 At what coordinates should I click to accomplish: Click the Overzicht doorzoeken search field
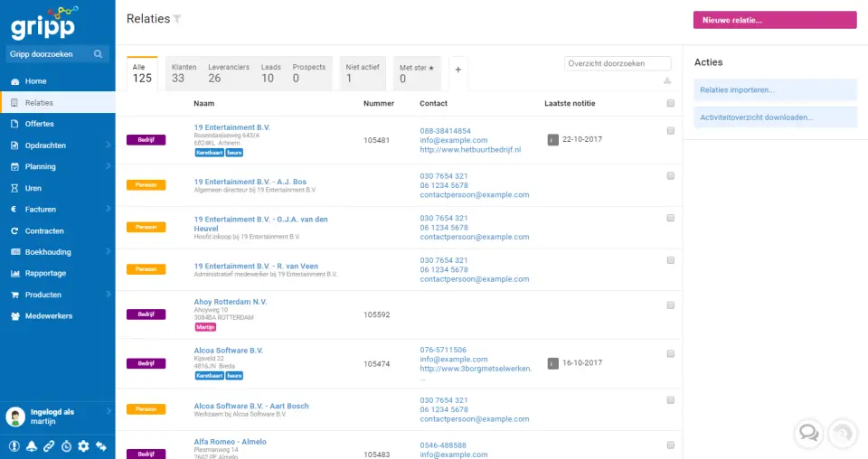[x=618, y=63]
